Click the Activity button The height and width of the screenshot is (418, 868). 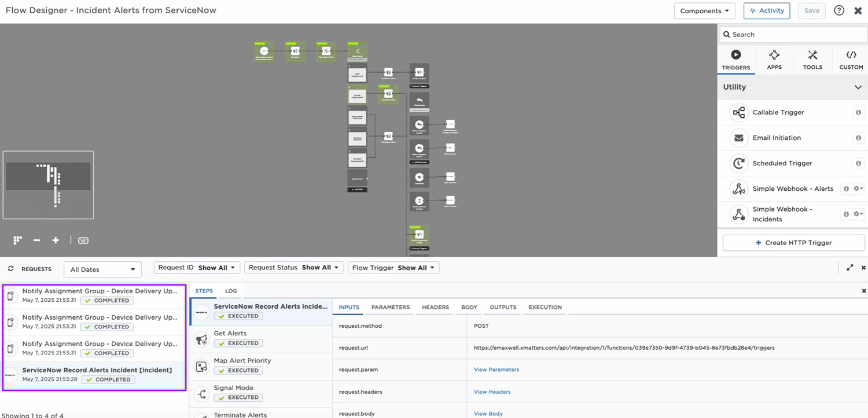coord(767,10)
